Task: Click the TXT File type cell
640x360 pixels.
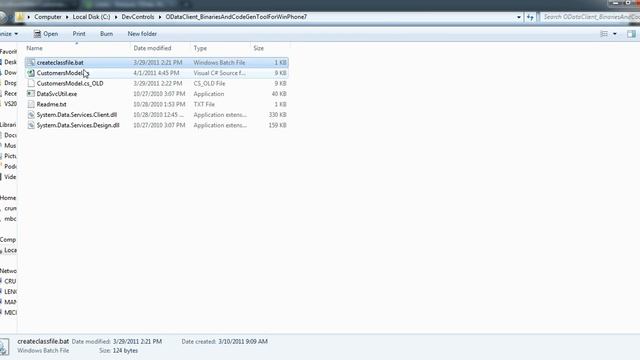Action: click(x=204, y=104)
